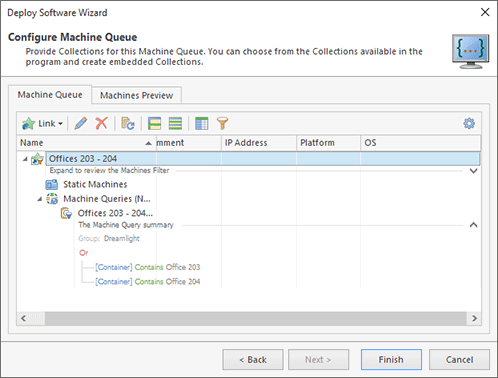Screen dimensions: 498x378
Task: Click the Contains Office 204 condition
Action: tap(147, 281)
